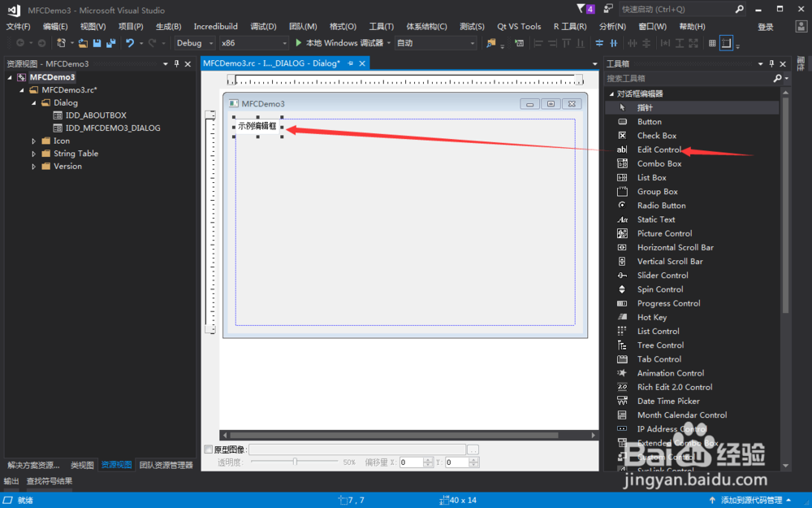Click the browse (...) button for prototype image

click(x=473, y=450)
